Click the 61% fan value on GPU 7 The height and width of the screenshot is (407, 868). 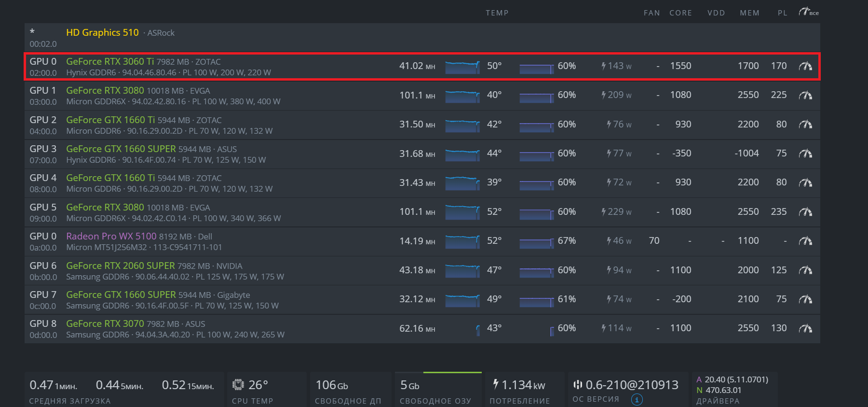(567, 299)
